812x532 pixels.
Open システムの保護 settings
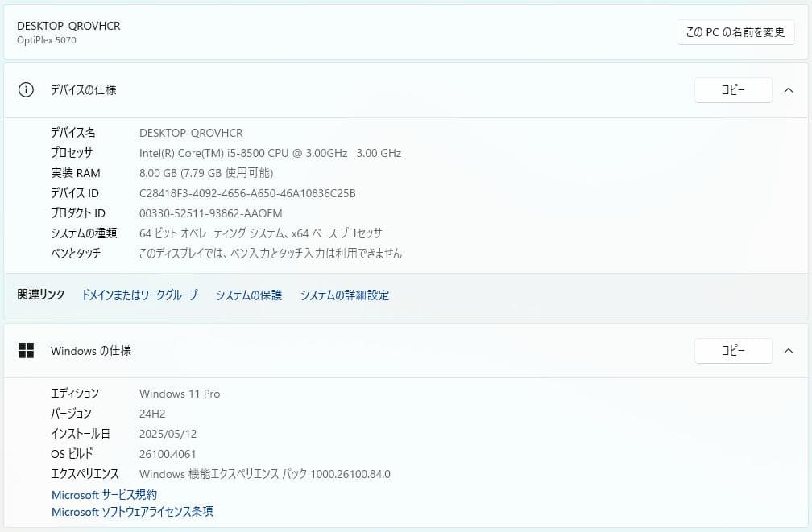(x=248, y=295)
